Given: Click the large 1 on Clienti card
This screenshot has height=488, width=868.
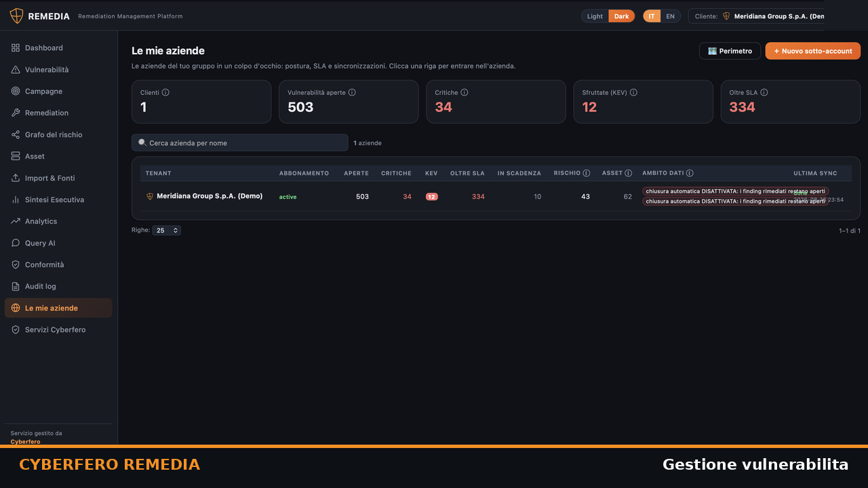Looking at the screenshot, I should 143,107.
